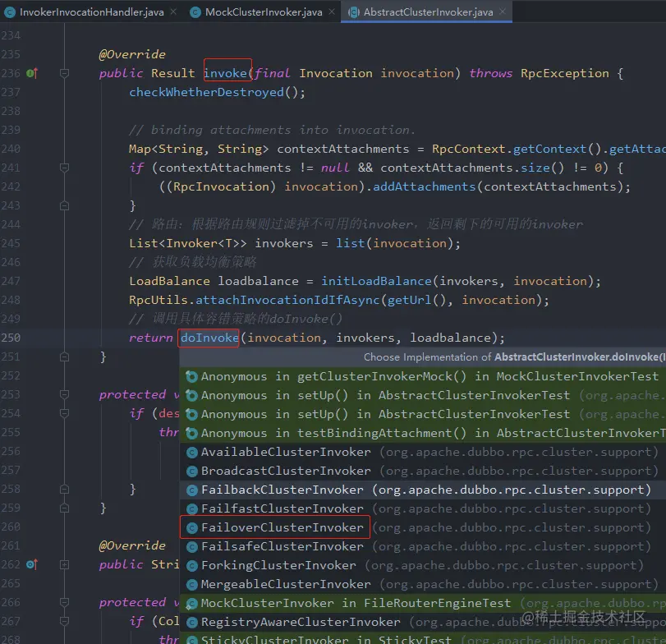Click the file icon on MockClusterInvoker.java tab
This screenshot has height=644, width=666.
[x=195, y=12]
